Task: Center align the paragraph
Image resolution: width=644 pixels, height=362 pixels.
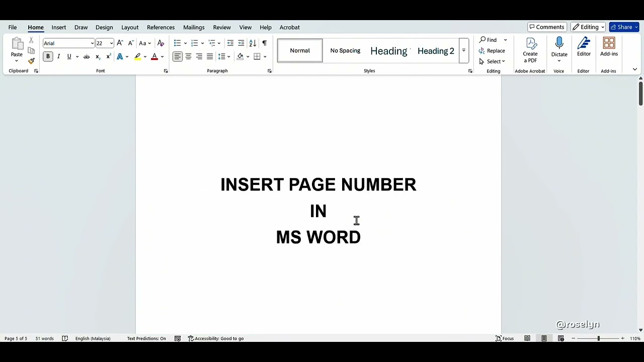Action: click(188, 57)
